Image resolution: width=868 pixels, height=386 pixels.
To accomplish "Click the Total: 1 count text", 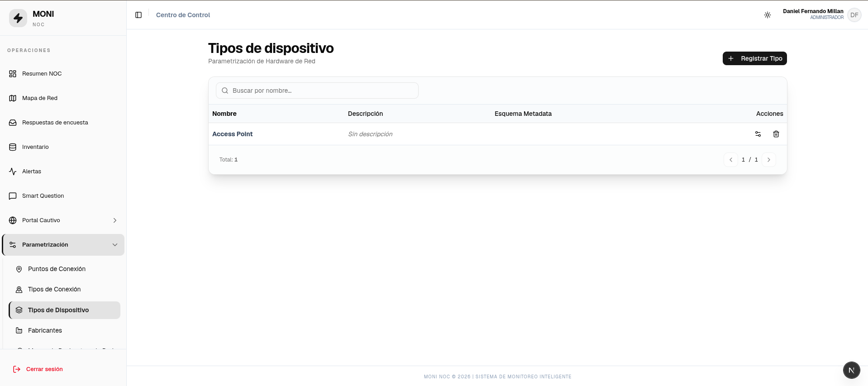I will point(229,160).
